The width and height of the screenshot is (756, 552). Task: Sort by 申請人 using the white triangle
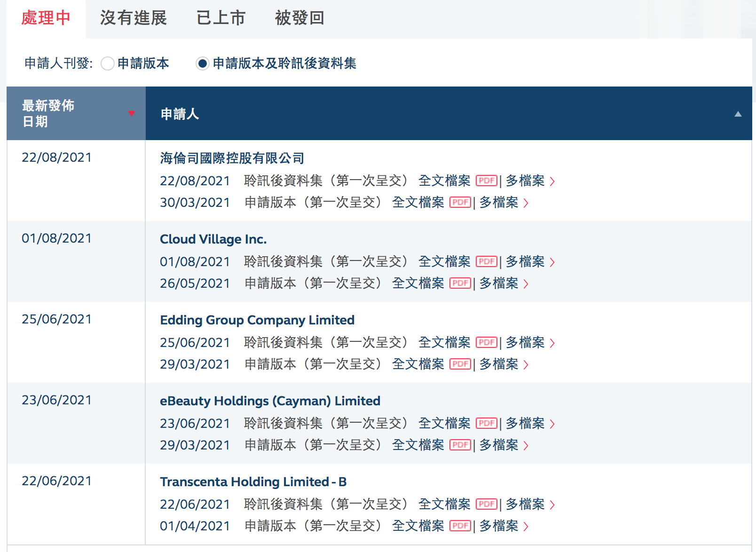click(738, 114)
